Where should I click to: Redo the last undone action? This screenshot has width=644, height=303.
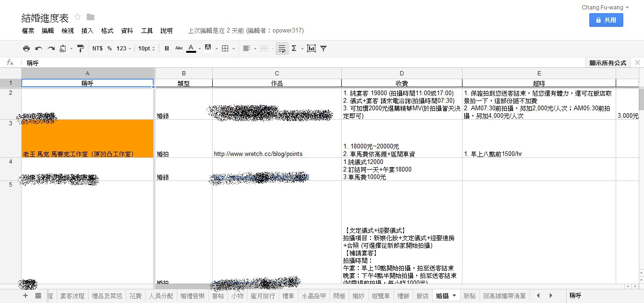(x=51, y=49)
